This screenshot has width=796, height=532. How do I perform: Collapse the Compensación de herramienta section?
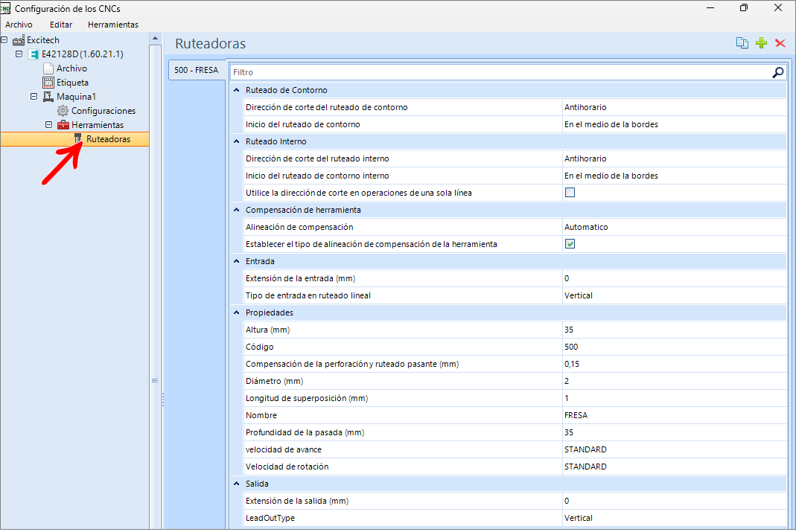tap(236, 210)
